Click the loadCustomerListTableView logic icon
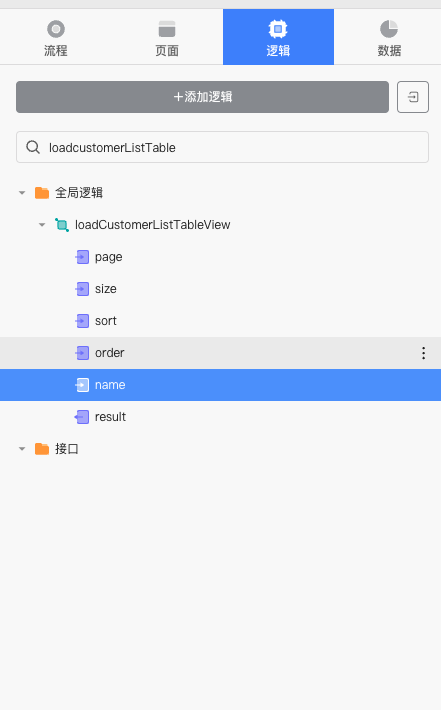This screenshot has width=441, height=710. click(62, 225)
